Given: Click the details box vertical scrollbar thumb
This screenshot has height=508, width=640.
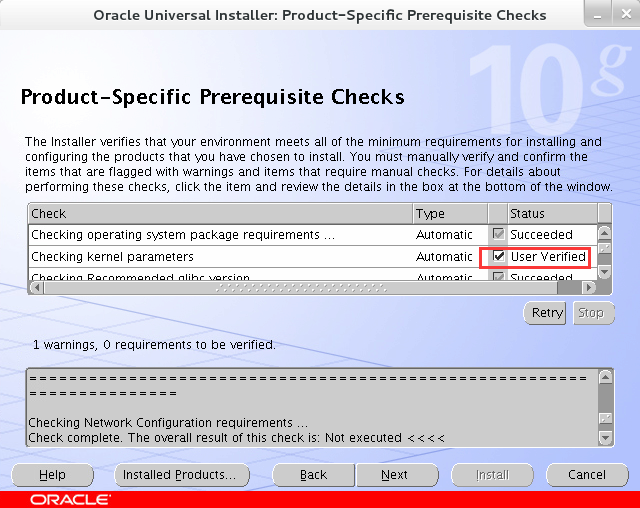Looking at the screenshot, I should point(605,419).
